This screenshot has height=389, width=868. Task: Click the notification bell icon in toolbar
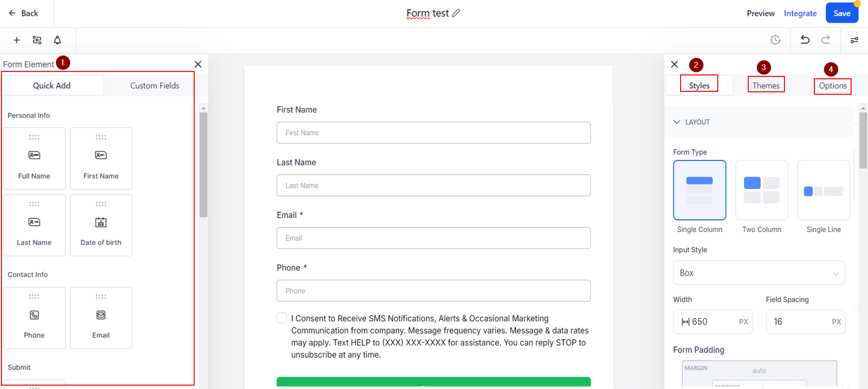(57, 40)
